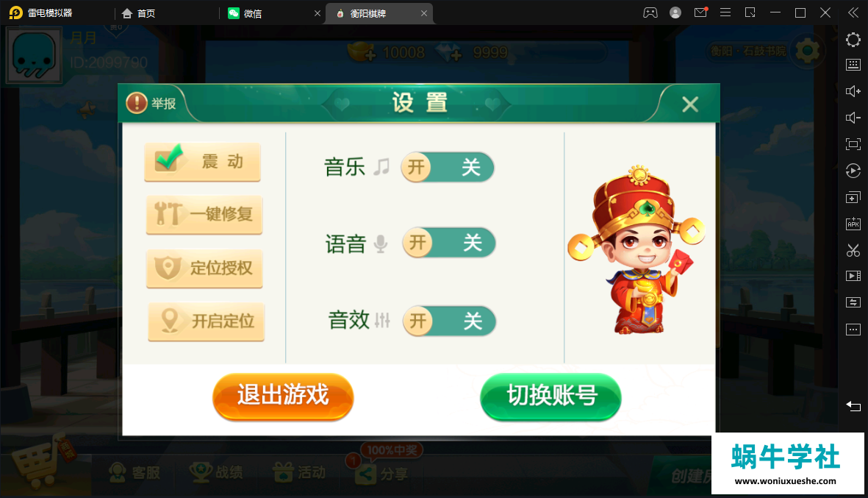Toggle the 音效 sound effects switch

449,321
